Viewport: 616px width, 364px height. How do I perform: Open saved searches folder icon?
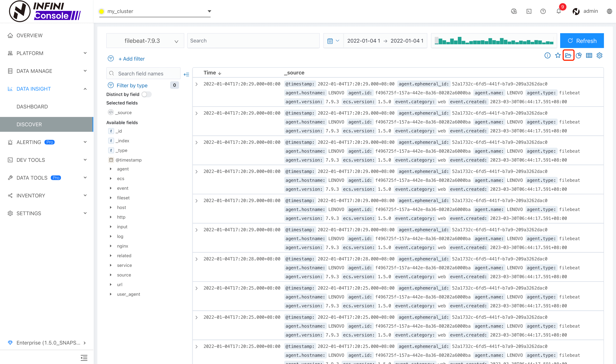tap(568, 55)
